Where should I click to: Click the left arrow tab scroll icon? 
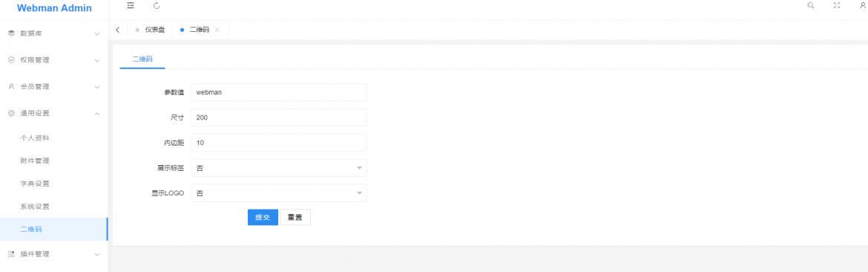tap(117, 30)
